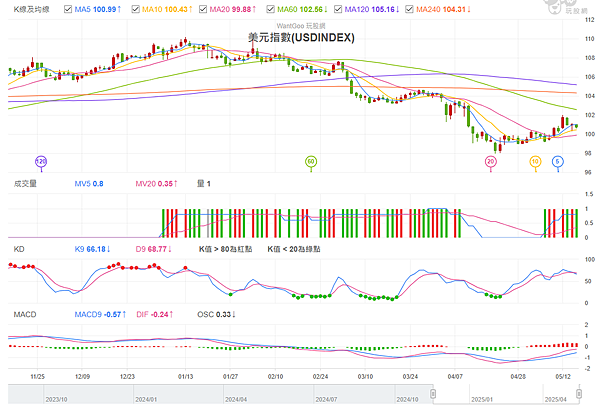600x407 pixels.
Task: Click the 11/25 date axis label
Action: click(x=38, y=377)
